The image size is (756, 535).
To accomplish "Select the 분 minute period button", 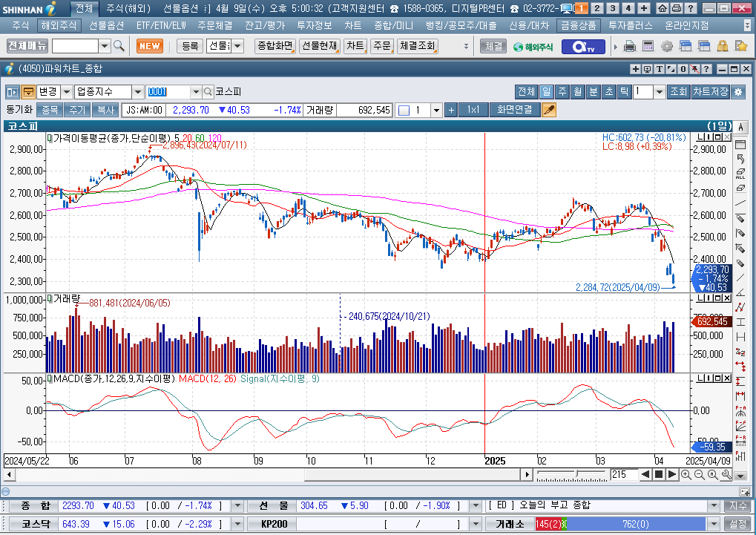I will (593, 92).
